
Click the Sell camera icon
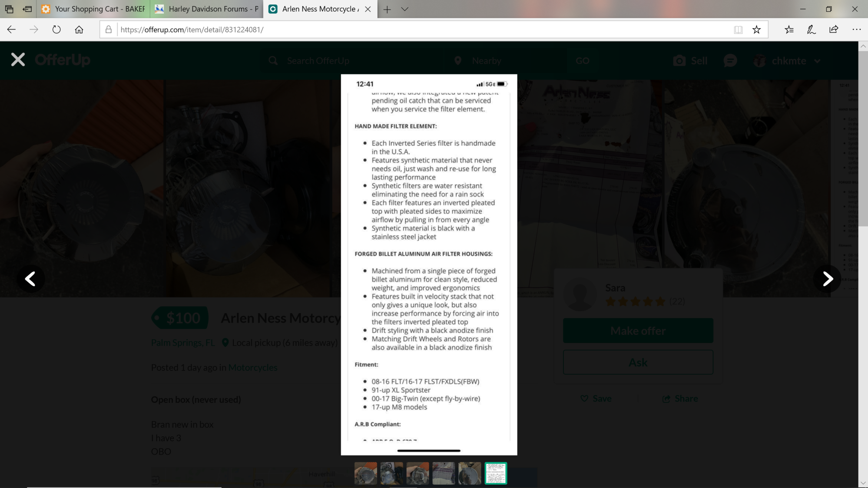(x=679, y=61)
